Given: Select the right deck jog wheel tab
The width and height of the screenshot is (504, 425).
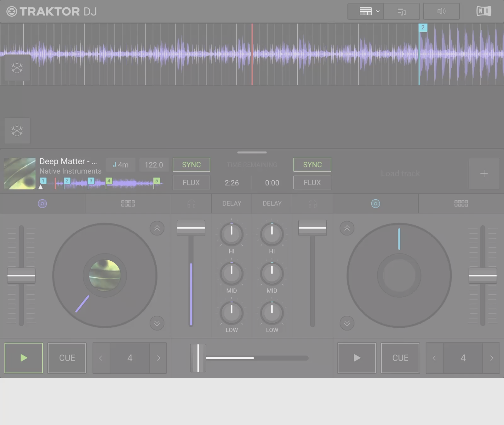Looking at the screenshot, I should [375, 204].
